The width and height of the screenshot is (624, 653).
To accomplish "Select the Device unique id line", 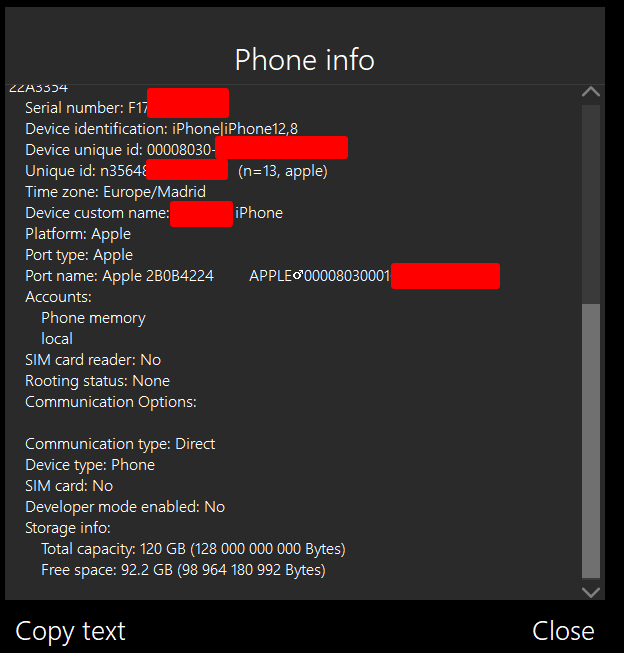I will pyautogui.click(x=187, y=149).
